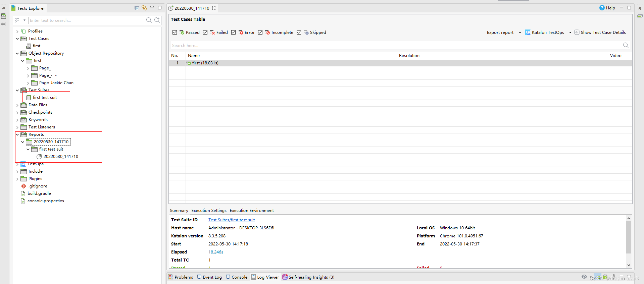
Task: Expand the Profiles tree node
Action: pyautogui.click(x=17, y=31)
